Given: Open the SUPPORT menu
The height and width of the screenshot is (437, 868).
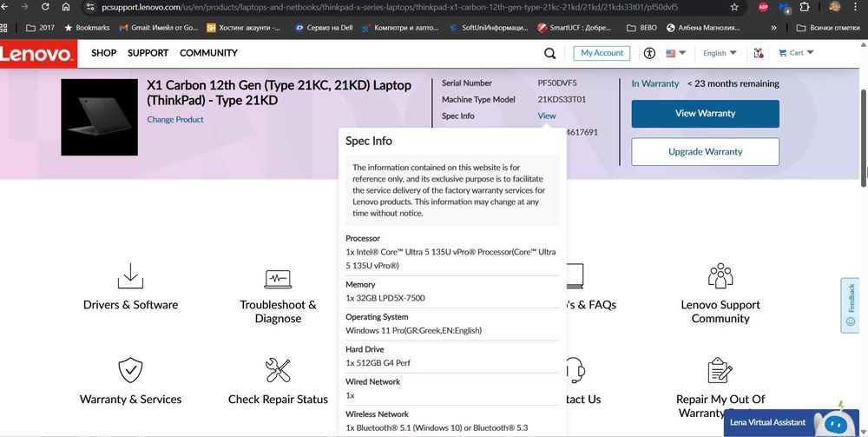Looking at the screenshot, I should tap(148, 53).
